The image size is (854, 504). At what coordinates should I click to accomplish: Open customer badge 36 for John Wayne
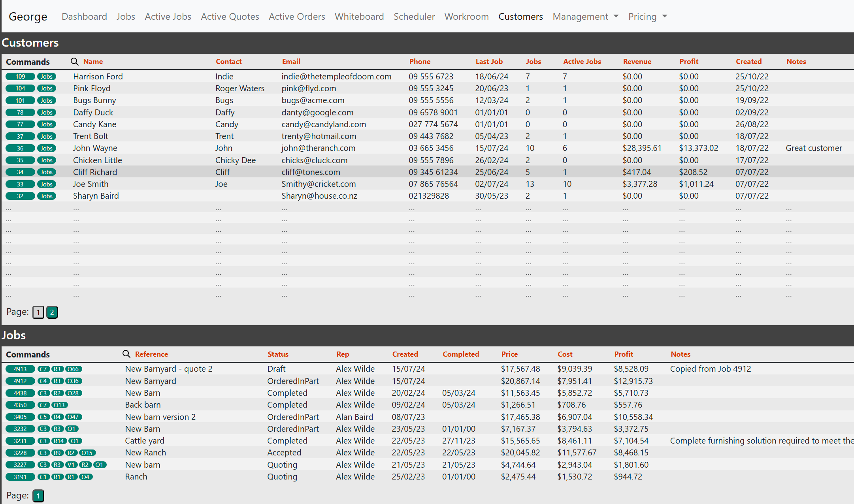(20, 149)
